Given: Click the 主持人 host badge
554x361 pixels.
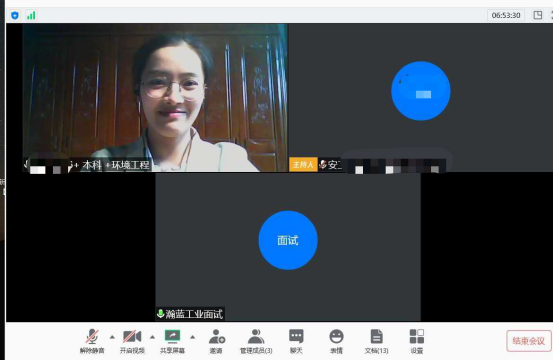Looking at the screenshot, I should pyautogui.click(x=303, y=165).
